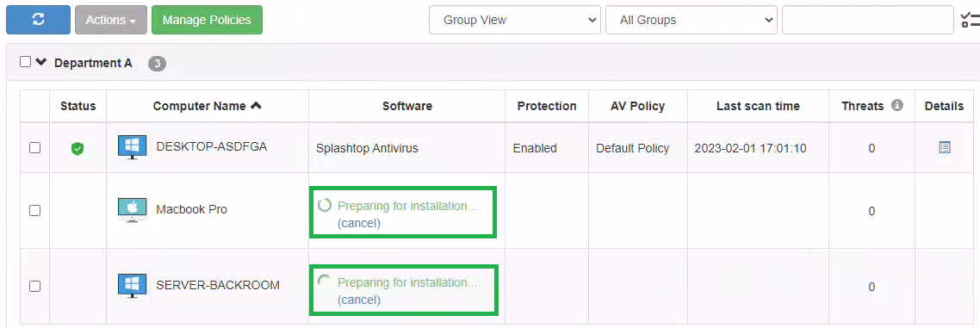Open the Actions dropdown menu
The width and height of the screenshot is (980, 328).
tap(110, 20)
